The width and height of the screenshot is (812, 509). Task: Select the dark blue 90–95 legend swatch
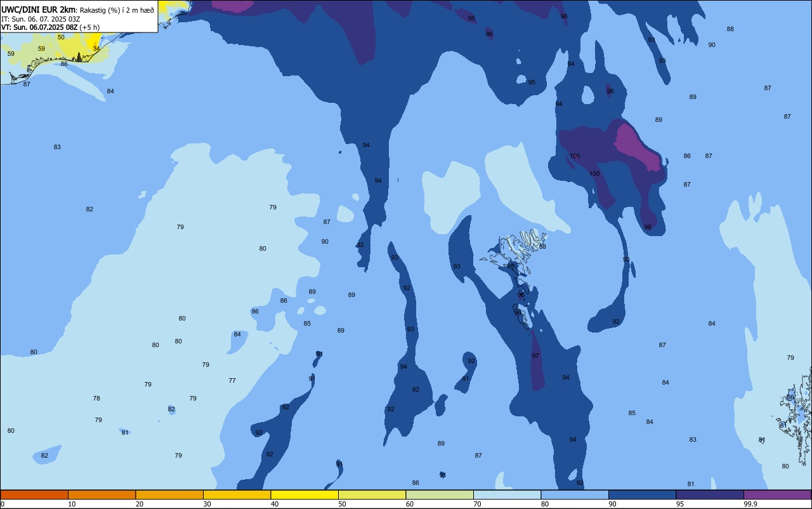[x=642, y=494]
